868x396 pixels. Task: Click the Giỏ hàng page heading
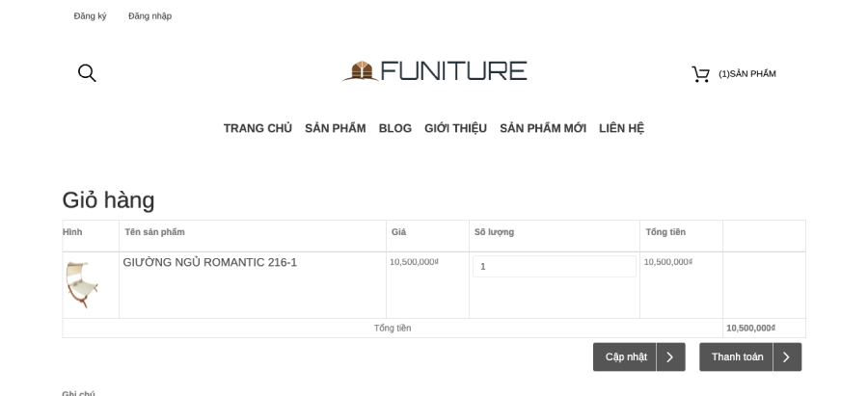point(108,200)
